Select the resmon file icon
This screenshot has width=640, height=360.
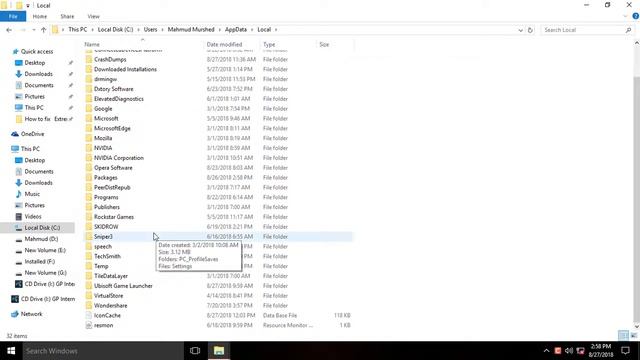89,325
